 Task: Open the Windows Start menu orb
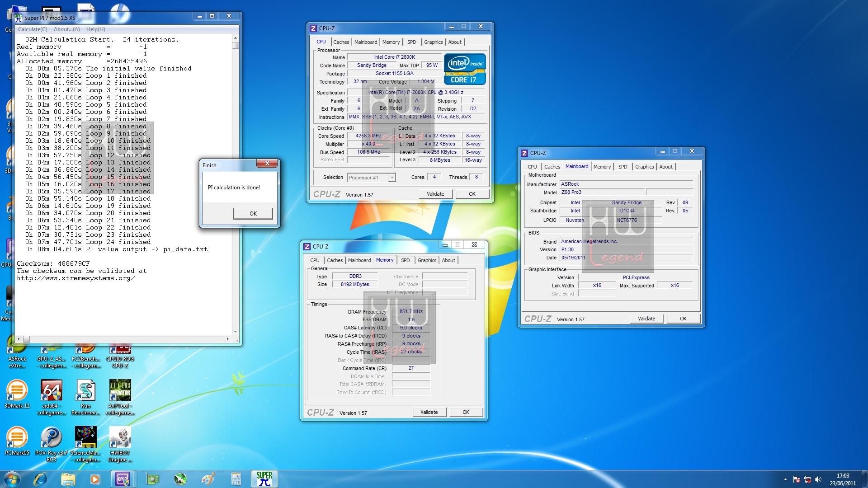click(x=12, y=479)
